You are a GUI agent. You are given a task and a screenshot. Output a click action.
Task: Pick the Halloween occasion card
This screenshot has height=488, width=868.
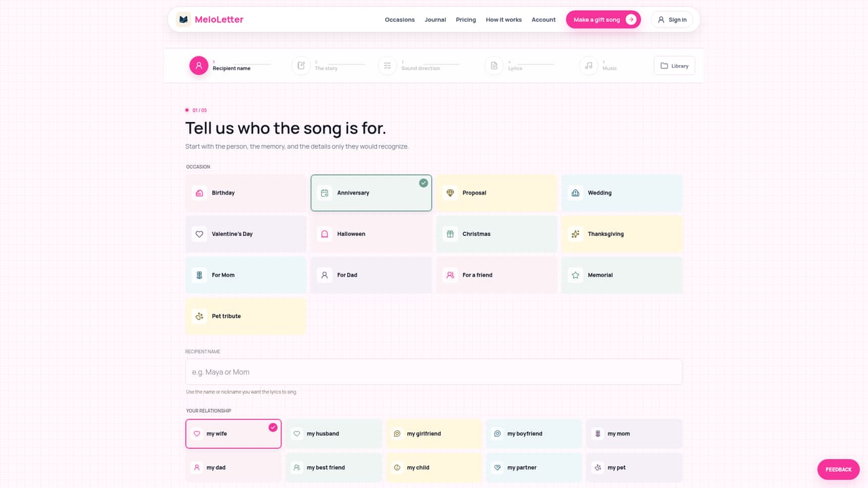[x=371, y=234]
